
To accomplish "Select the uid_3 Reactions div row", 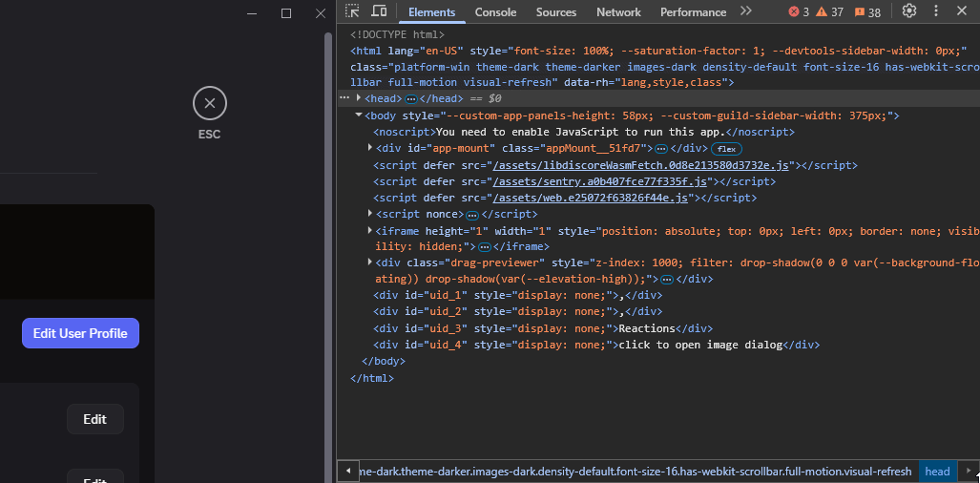I will [x=543, y=328].
